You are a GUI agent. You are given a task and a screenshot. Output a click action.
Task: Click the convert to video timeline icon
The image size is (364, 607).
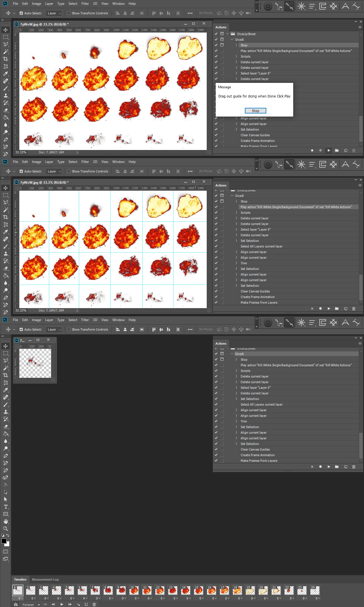pyautogui.click(x=16, y=604)
